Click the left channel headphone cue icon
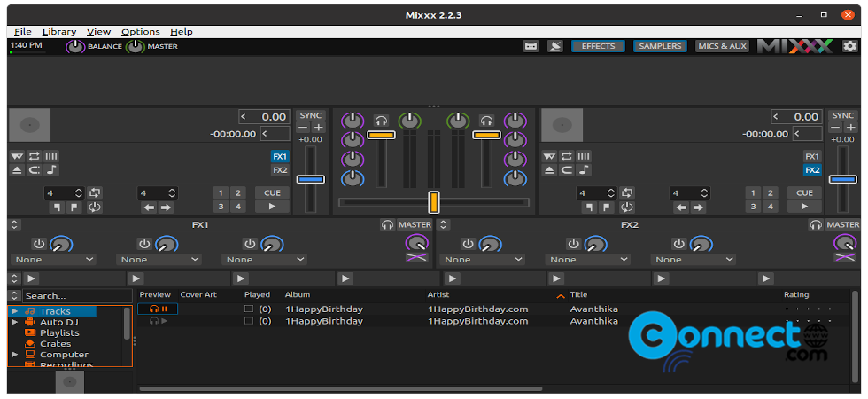 [x=381, y=121]
